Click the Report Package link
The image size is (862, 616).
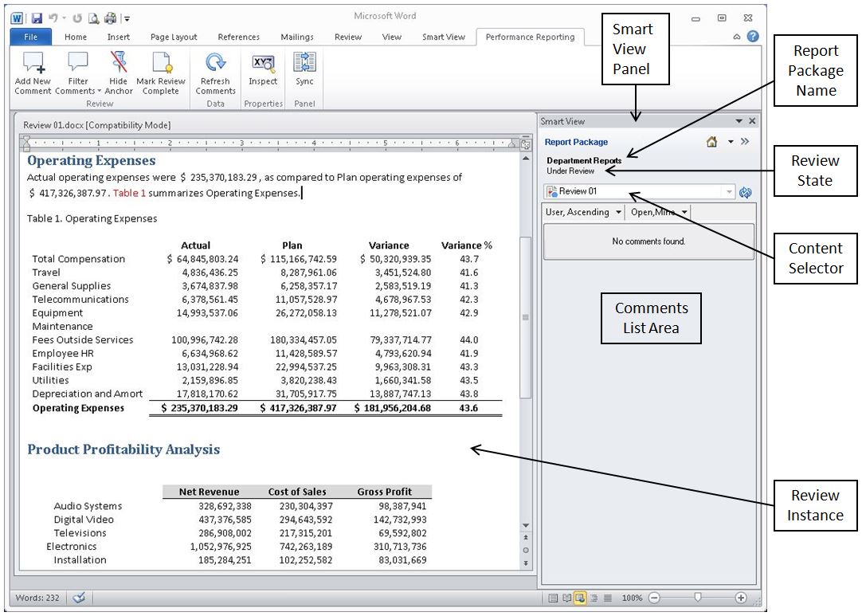(x=576, y=141)
